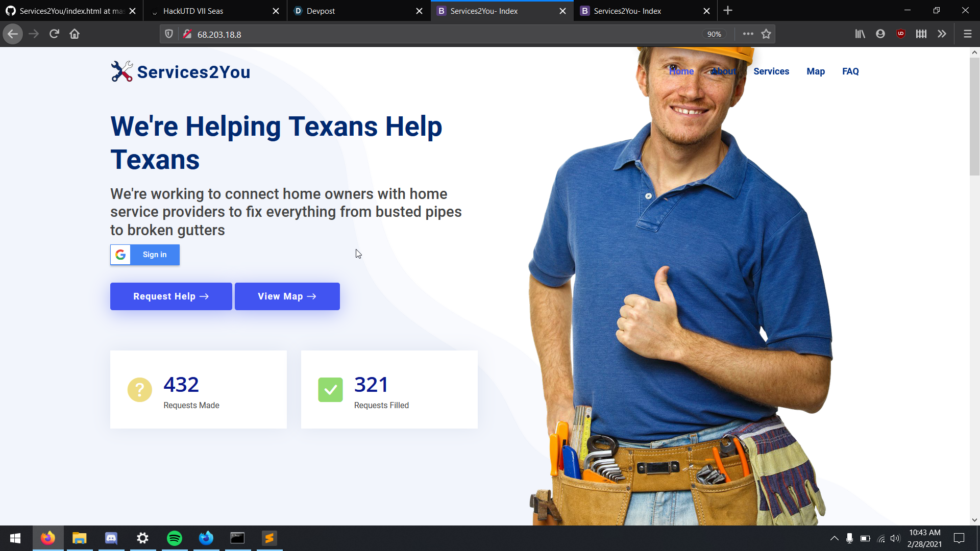
Task: Reload the current page
Action: (54, 34)
